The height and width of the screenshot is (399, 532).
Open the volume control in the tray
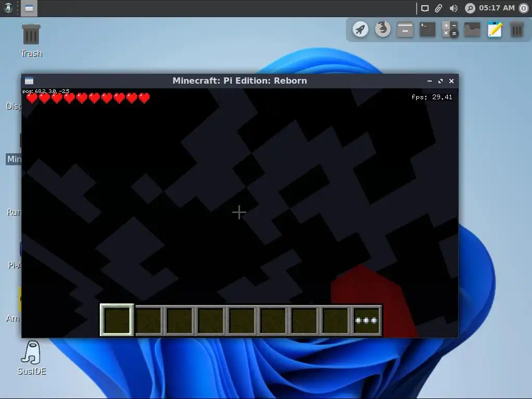[453, 8]
